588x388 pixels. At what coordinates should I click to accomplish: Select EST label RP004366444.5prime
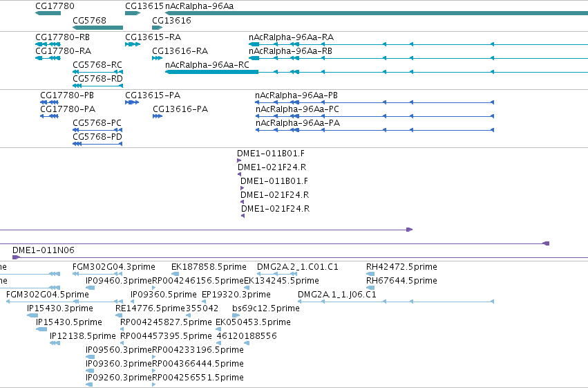click(198, 364)
